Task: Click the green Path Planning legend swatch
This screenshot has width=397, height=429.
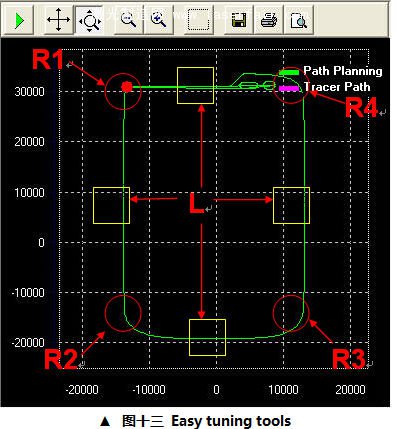Action: (289, 72)
